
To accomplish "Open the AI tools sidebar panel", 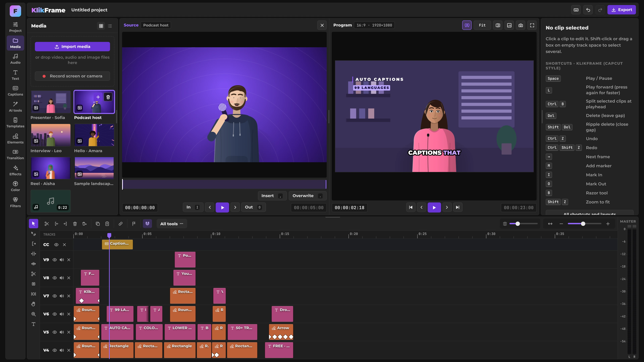I will point(15,106).
